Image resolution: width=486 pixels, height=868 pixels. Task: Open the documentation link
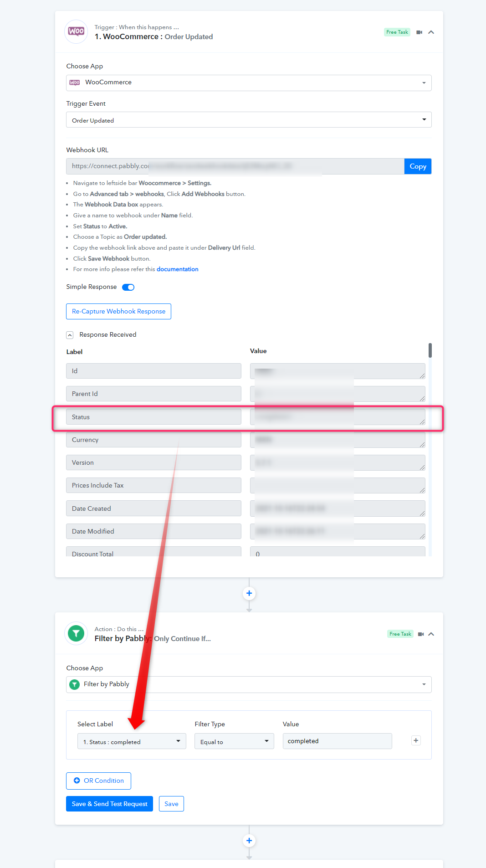pyautogui.click(x=178, y=269)
